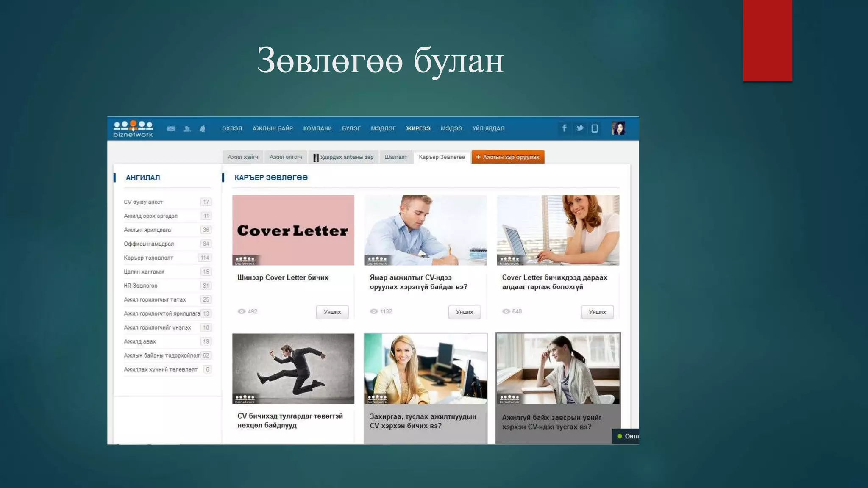This screenshot has height=488, width=868.
Task: Open the man writing CV thumbnail
Action: pos(426,230)
